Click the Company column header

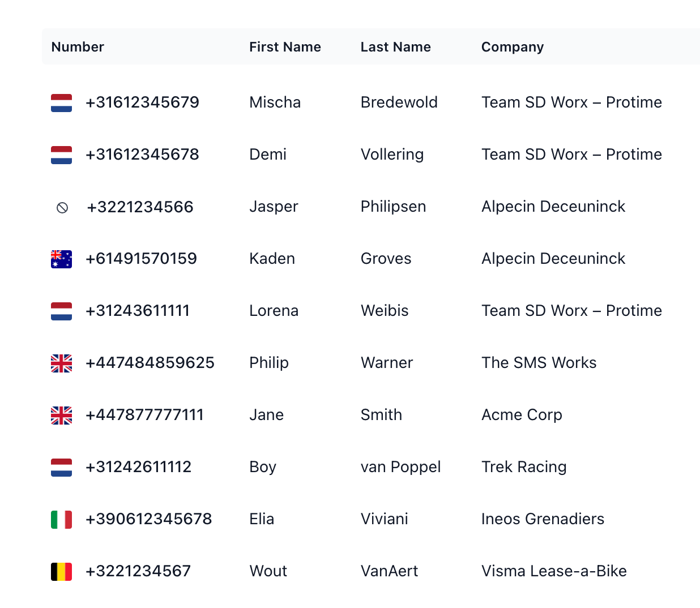pos(513,47)
